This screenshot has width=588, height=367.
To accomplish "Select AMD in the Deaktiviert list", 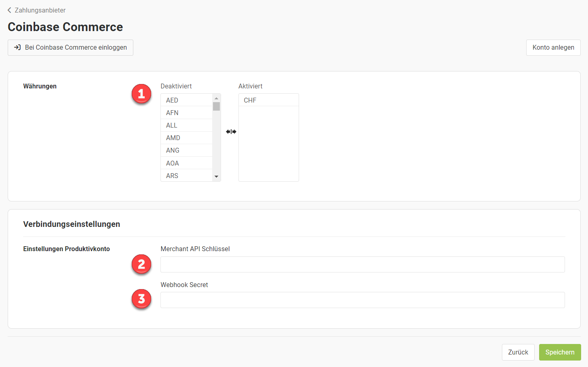I will [x=186, y=138].
